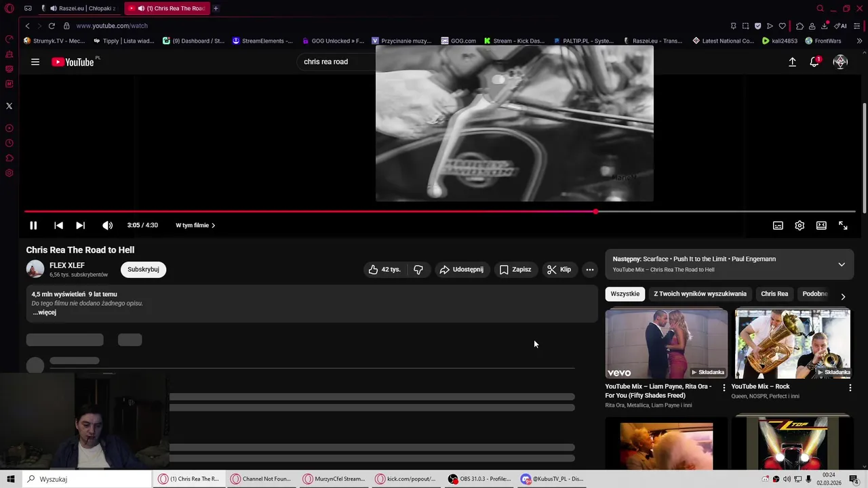The height and width of the screenshot is (488, 868).
Task: Open YouTube notifications bell
Action: [814, 62]
